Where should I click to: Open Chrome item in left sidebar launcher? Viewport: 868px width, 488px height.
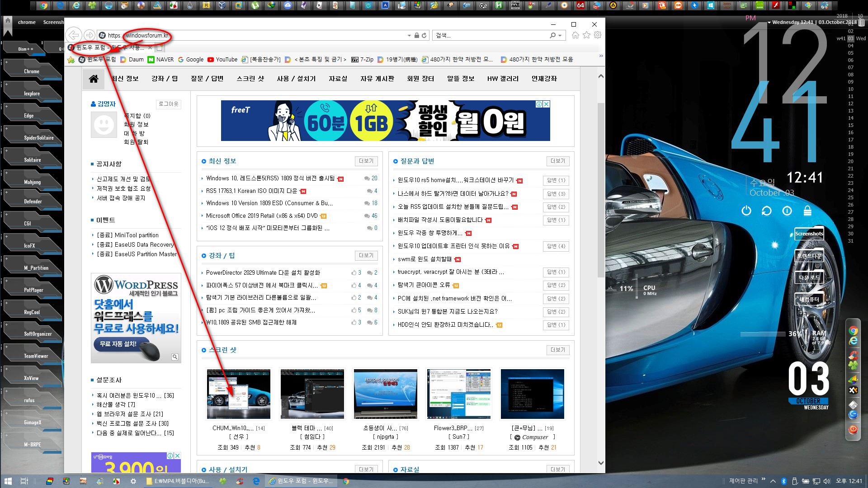(32, 71)
